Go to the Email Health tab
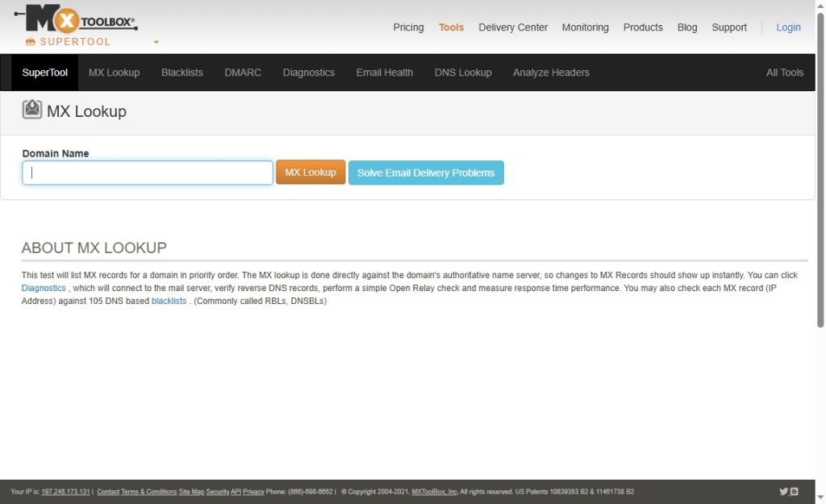Image resolution: width=826 pixels, height=504 pixels. click(x=384, y=73)
